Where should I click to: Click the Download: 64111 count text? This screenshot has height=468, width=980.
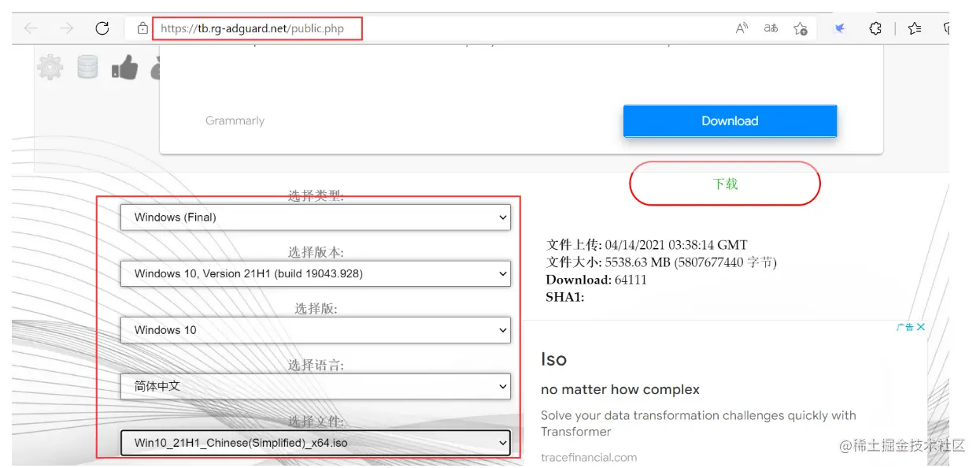coord(596,280)
